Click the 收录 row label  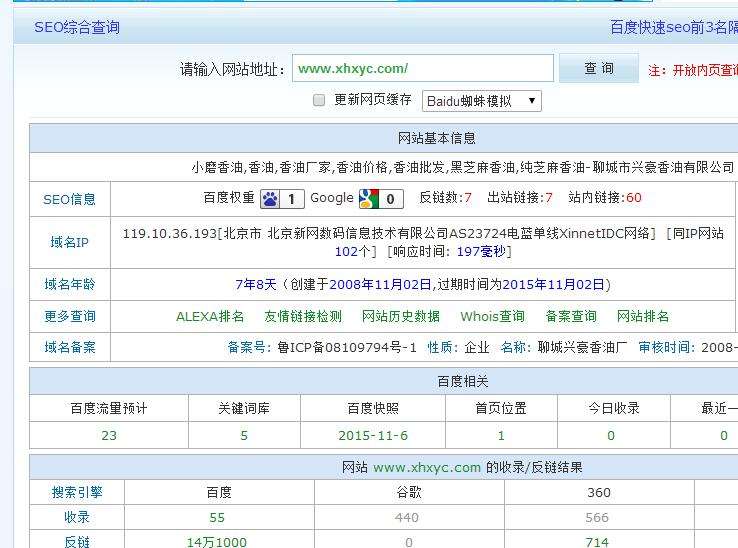pos(77,517)
